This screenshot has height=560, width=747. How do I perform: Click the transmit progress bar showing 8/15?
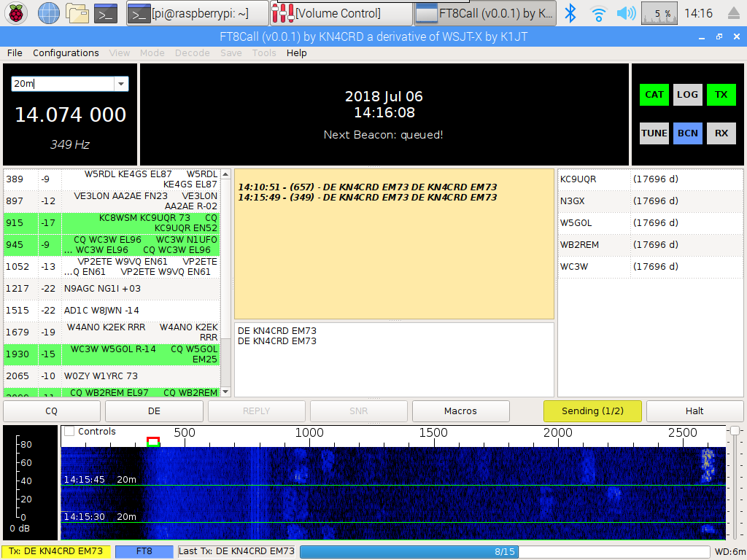click(505, 551)
